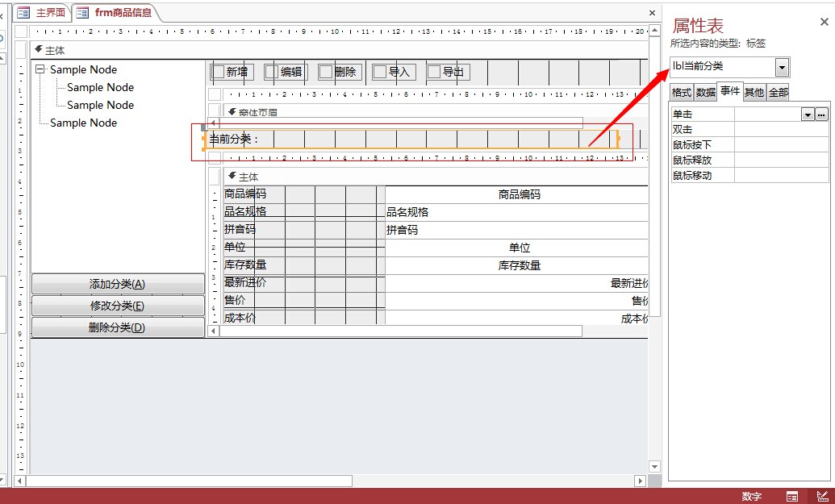This screenshot has width=835, height=504.
Task: Select the frm商品信息 form tab
Action: (x=115, y=13)
